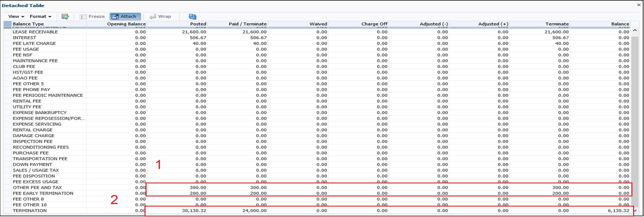
Task: Click the 6,130.32 Balance value
Action: [x=618, y=211]
